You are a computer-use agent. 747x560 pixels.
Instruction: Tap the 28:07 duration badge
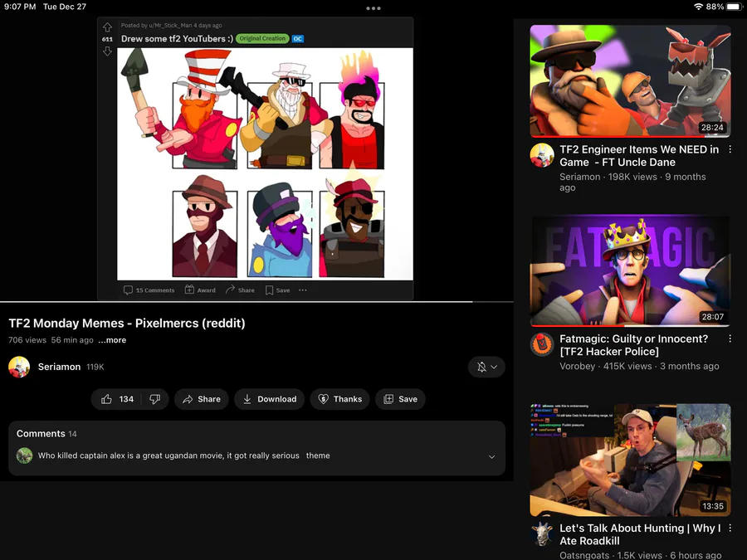(712, 317)
